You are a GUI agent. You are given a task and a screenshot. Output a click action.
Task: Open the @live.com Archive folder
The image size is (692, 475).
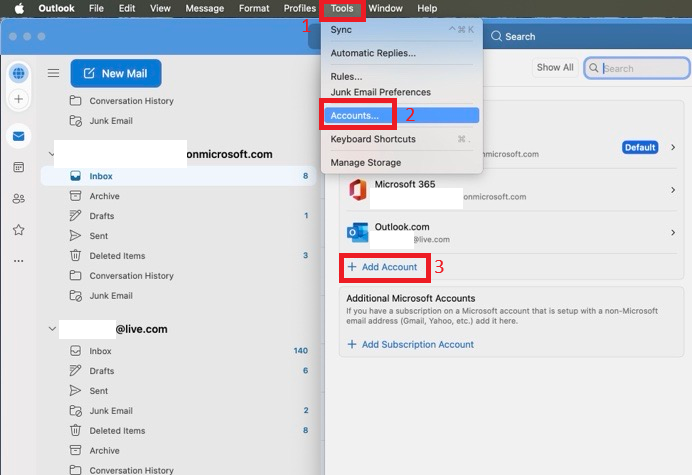(178, 450)
